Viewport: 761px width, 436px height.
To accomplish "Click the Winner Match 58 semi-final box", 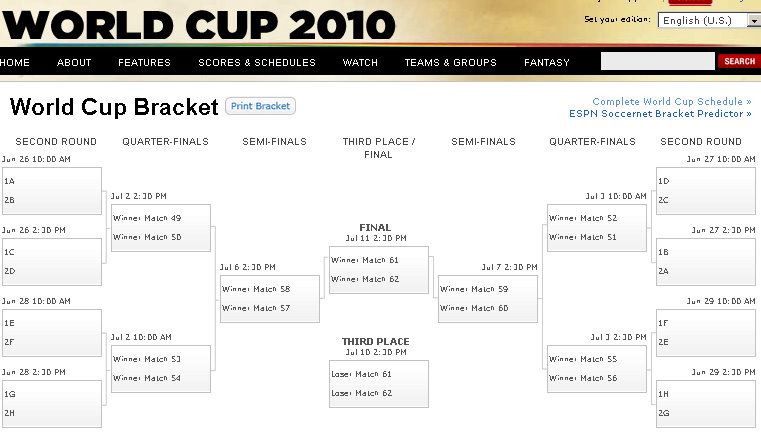I will pos(270,299).
